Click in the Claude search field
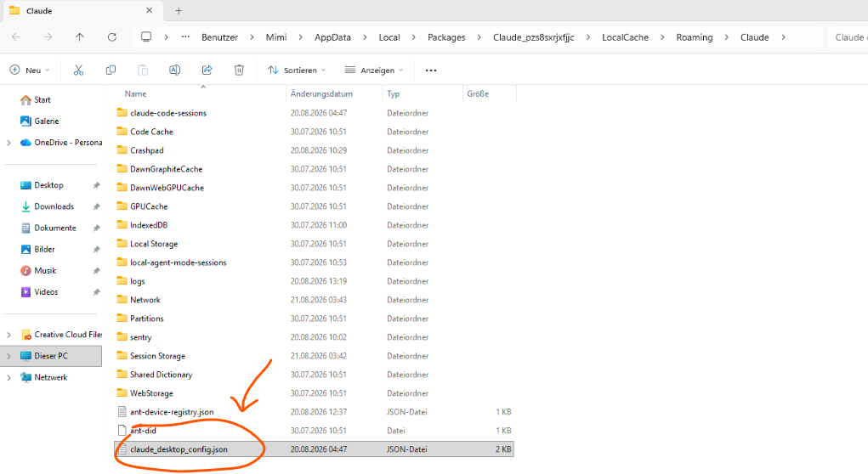 pos(848,37)
